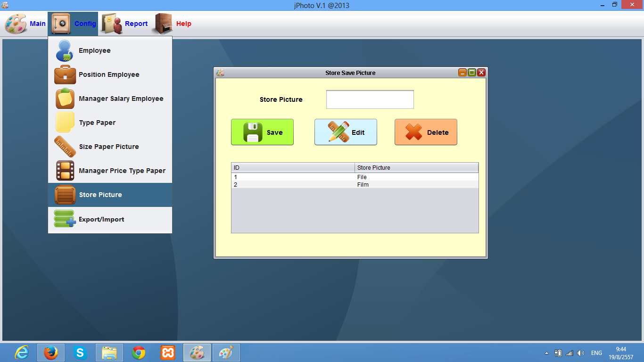The width and height of the screenshot is (644, 362).
Task: Open the Help menu label
Action: coord(184,24)
